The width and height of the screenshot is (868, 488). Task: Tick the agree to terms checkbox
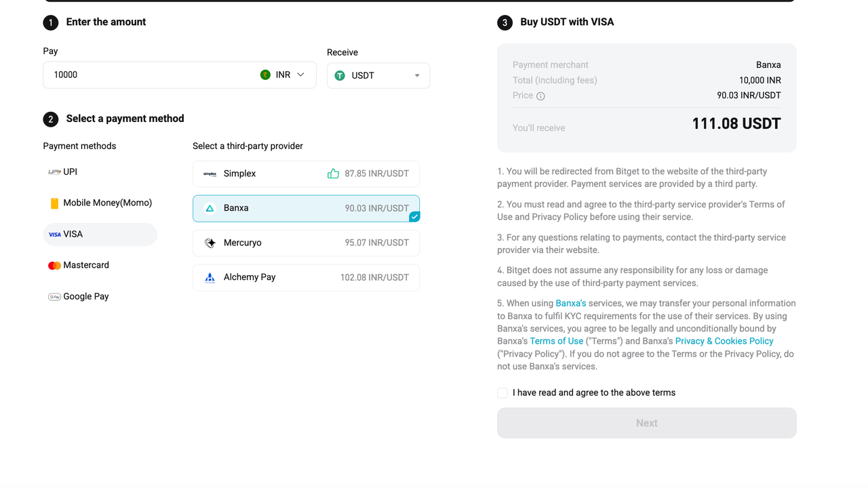coord(502,393)
